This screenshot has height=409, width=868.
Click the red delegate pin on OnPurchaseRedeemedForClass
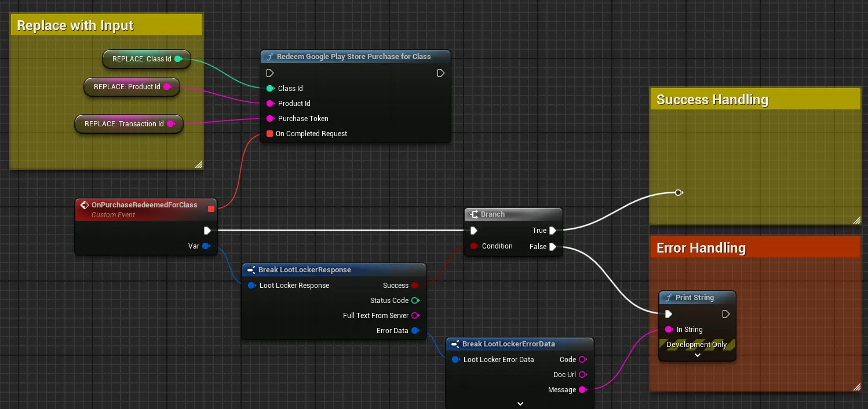tap(211, 209)
